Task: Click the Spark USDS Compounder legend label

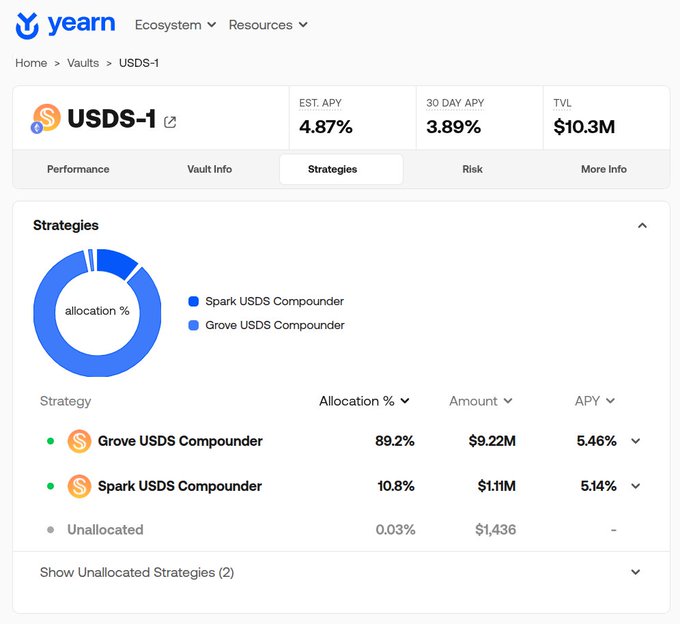Action: (x=275, y=301)
